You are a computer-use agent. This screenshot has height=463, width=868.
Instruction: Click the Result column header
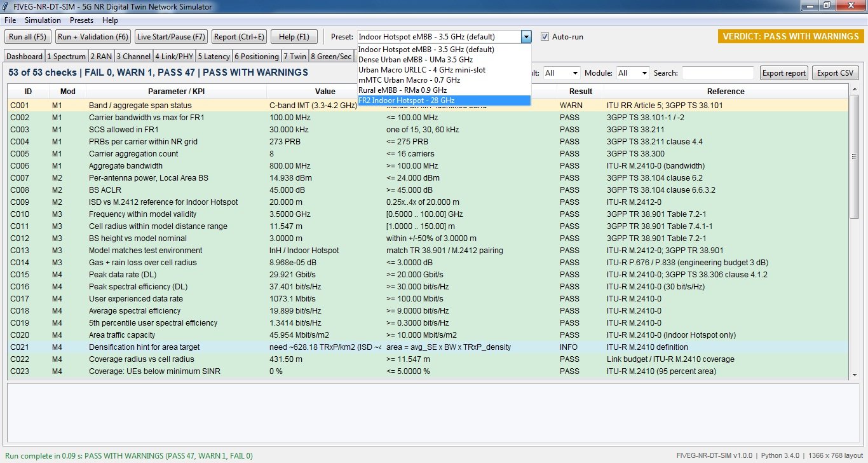click(581, 92)
